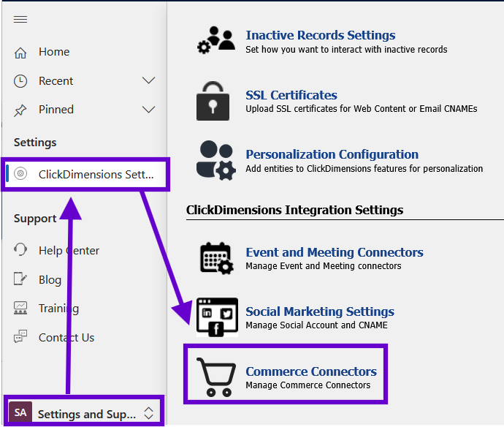
Task: Open Training from Support section
Action: tap(59, 309)
